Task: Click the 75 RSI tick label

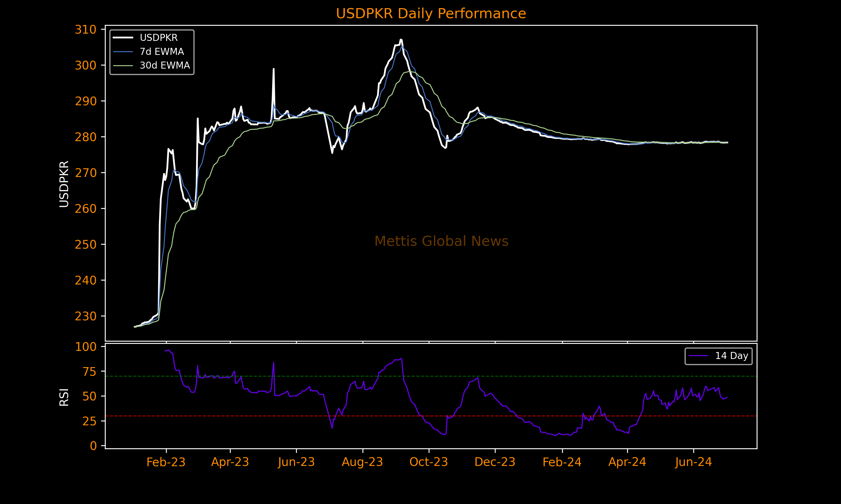Action: tap(89, 372)
